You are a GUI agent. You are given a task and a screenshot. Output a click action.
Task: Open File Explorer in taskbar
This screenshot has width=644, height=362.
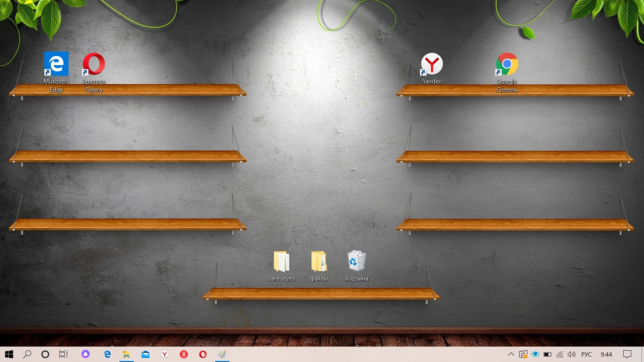pyautogui.click(x=126, y=355)
